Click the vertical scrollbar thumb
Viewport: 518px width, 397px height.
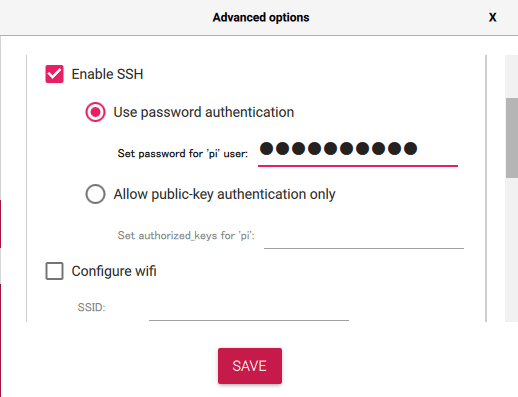512,138
